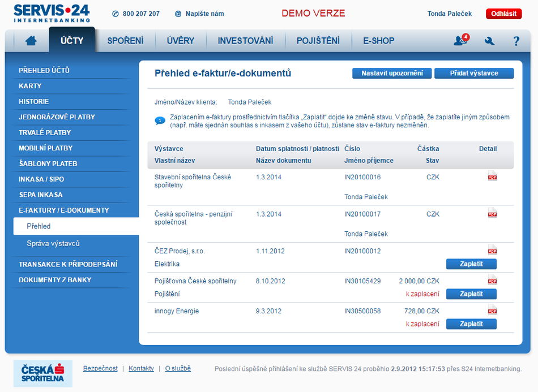Open the O službě footer link
The image size is (538, 392).
pos(178,368)
